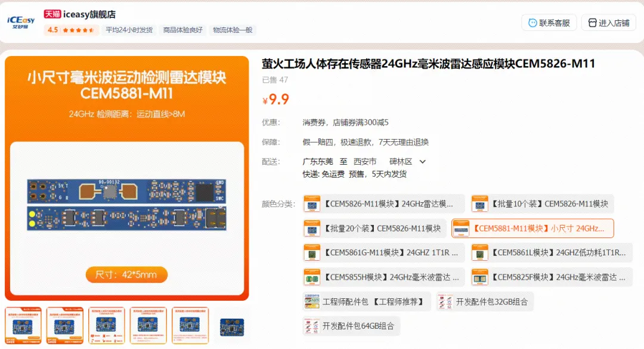Expand the 碑林区 delivery address dropdown

coord(407,162)
